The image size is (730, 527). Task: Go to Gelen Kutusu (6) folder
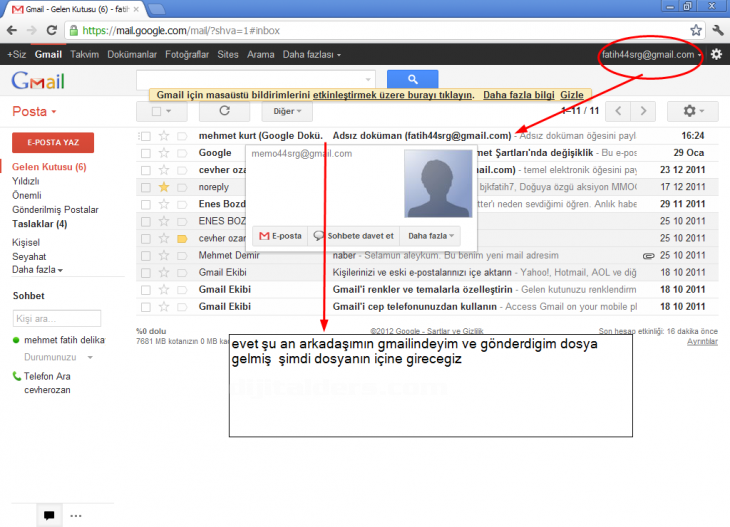point(49,167)
